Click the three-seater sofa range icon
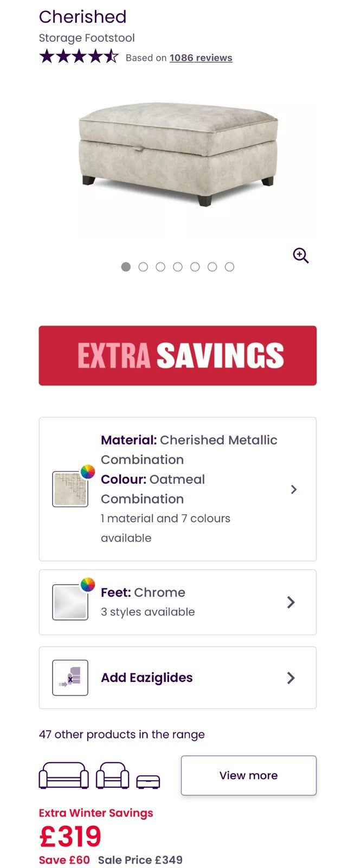 (63, 776)
